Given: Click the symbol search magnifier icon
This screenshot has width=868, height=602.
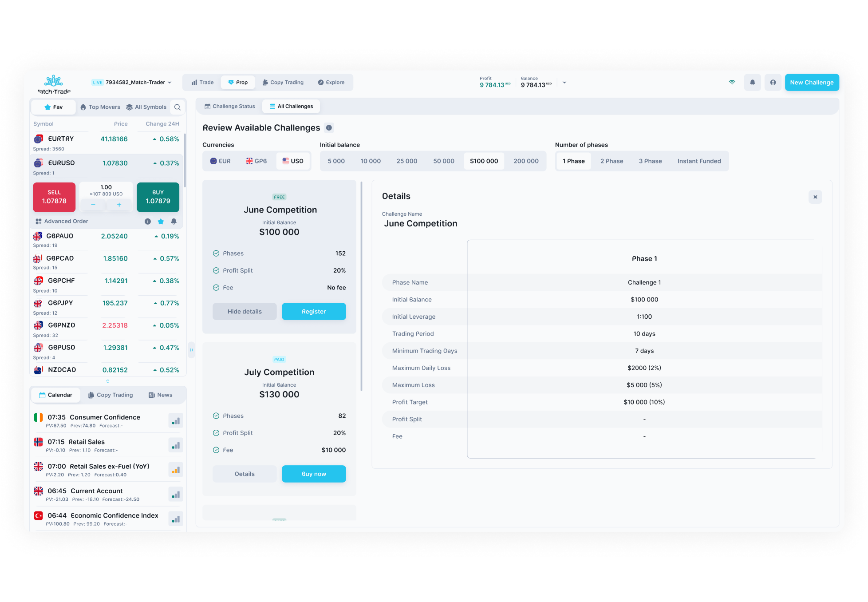Looking at the screenshot, I should (x=177, y=107).
